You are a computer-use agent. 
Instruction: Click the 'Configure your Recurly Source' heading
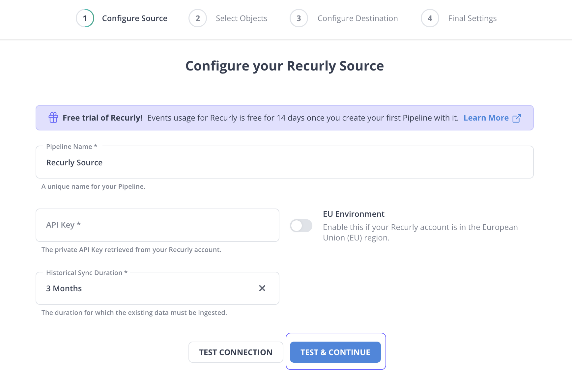pos(285,66)
